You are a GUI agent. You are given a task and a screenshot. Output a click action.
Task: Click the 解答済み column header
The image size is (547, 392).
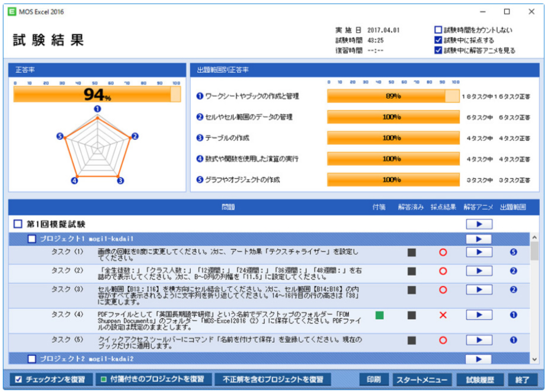[x=411, y=207]
